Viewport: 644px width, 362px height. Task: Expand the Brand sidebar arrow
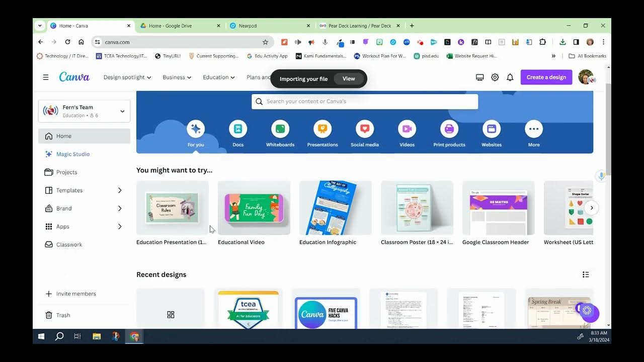click(x=120, y=209)
